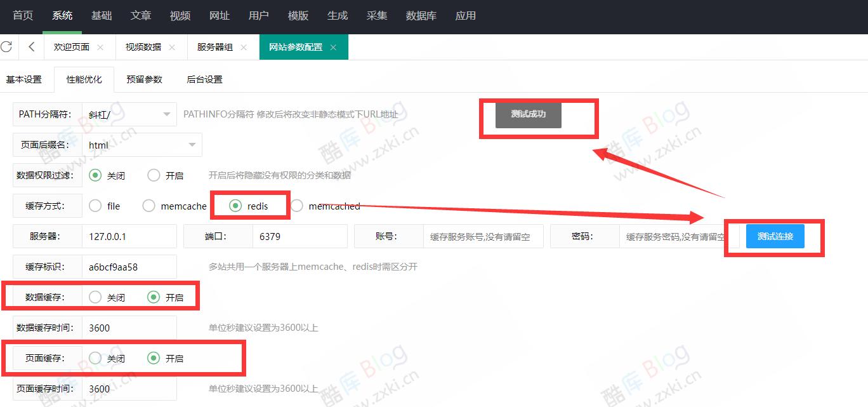Close the 欢迎页面 tab
Viewport: 868px width, 407px height.
click(100, 46)
